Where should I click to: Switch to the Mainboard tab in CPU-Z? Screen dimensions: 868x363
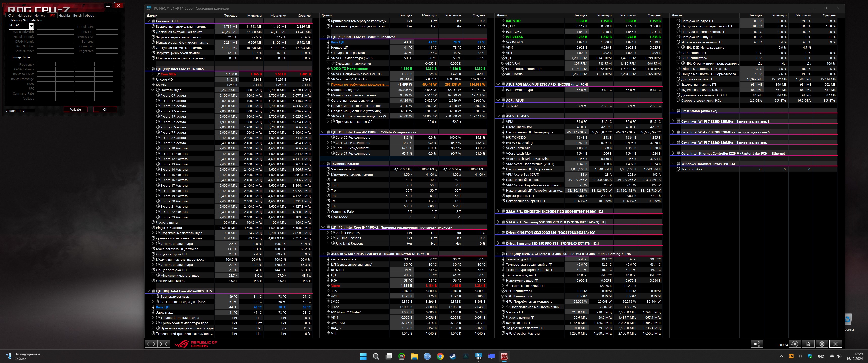click(x=24, y=15)
